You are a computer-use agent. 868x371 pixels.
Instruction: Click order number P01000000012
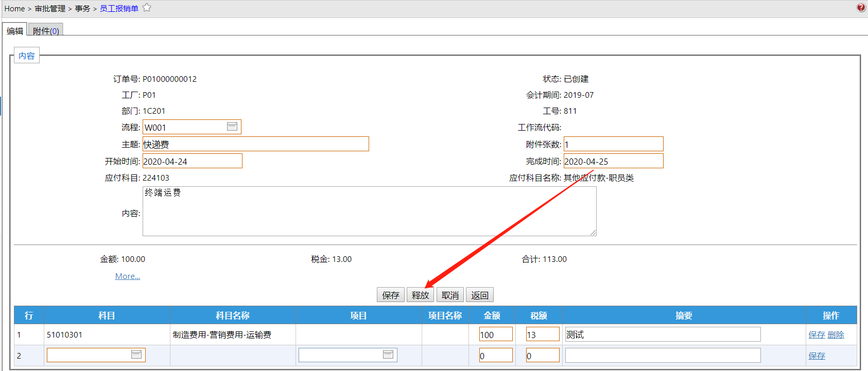point(169,79)
